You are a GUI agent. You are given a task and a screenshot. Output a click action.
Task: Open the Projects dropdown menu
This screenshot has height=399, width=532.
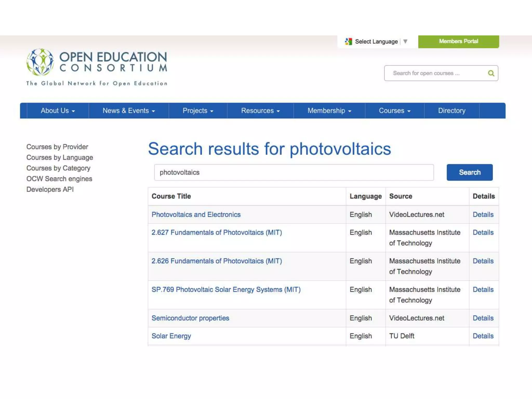coord(198,111)
